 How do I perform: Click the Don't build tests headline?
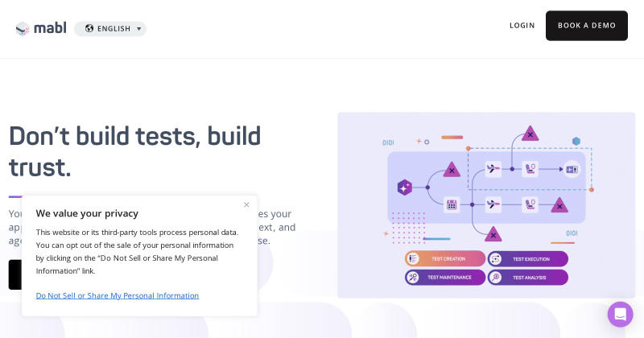click(x=134, y=151)
